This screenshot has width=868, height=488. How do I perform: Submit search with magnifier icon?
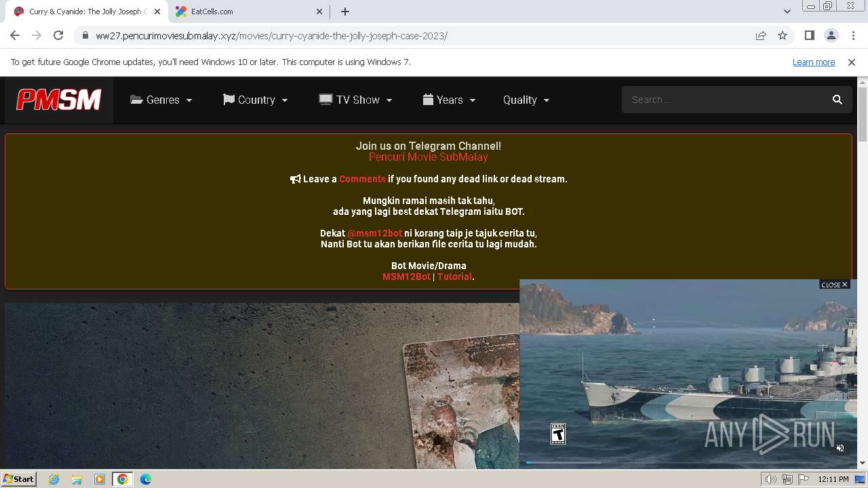[x=837, y=100]
